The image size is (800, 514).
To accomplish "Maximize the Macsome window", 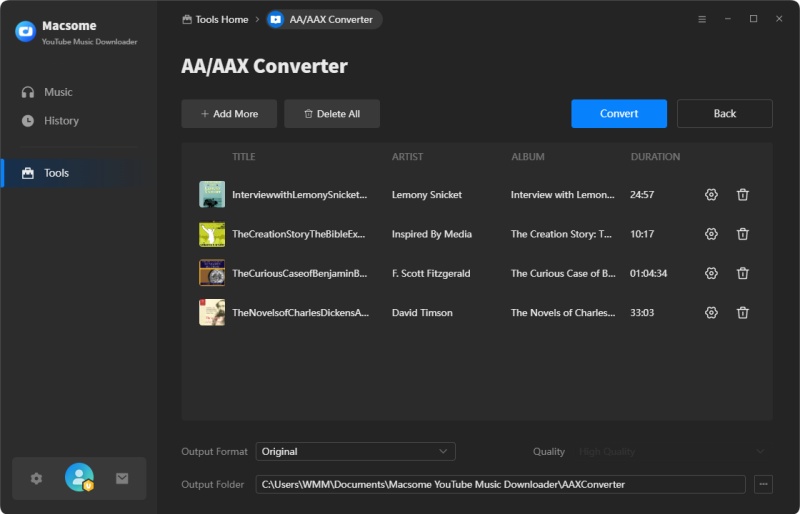I will point(753,19).
